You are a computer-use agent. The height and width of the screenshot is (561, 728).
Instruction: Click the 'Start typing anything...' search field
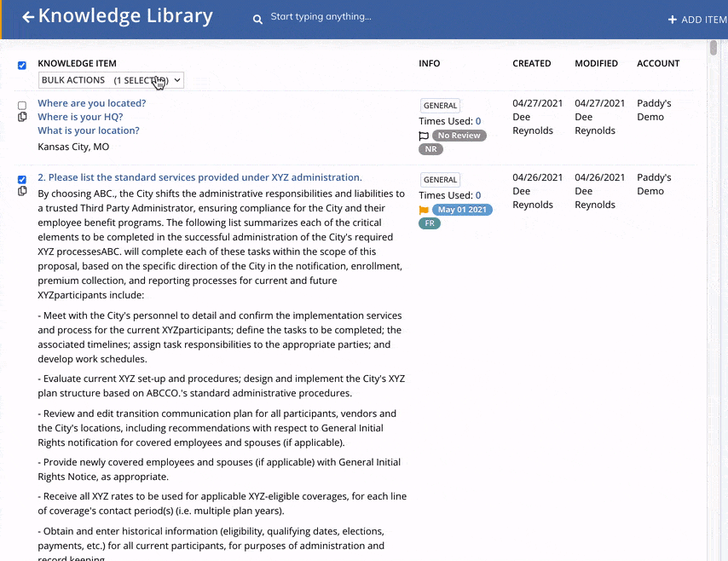tap(321, 17)
